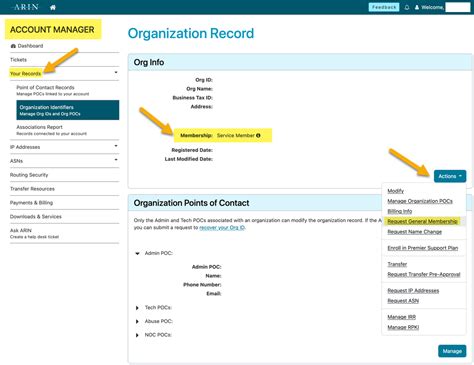Choose Modify from Actions menu
The width and height of the screenshot is (474, 365).
[395, 191]
